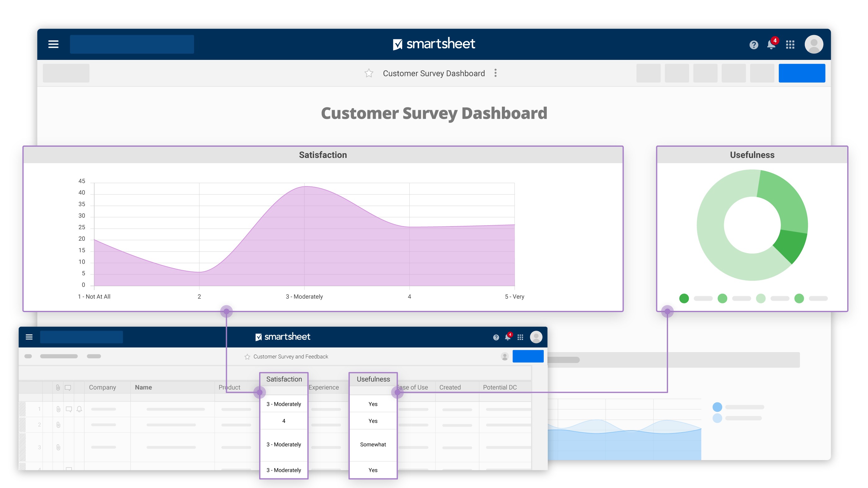Click attachment paperclip icon on row 1
Image resolution: width=868 pixels, height=488 pixels.
point(58,409)
